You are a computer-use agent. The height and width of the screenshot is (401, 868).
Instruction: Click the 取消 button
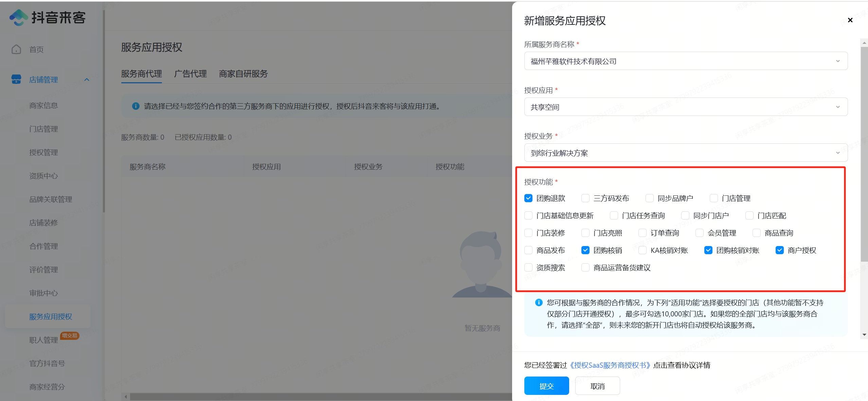tap(597, 386)
